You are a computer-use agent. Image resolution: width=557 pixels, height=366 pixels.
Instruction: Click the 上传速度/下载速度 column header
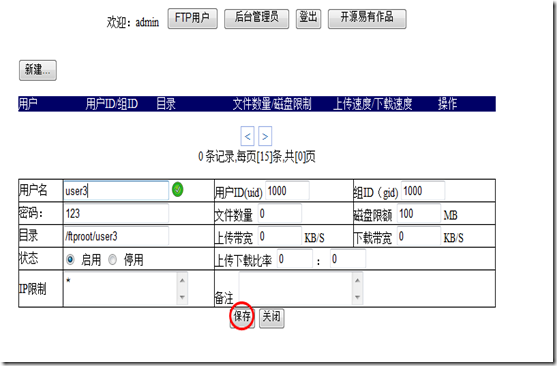[x=372, y=104]
